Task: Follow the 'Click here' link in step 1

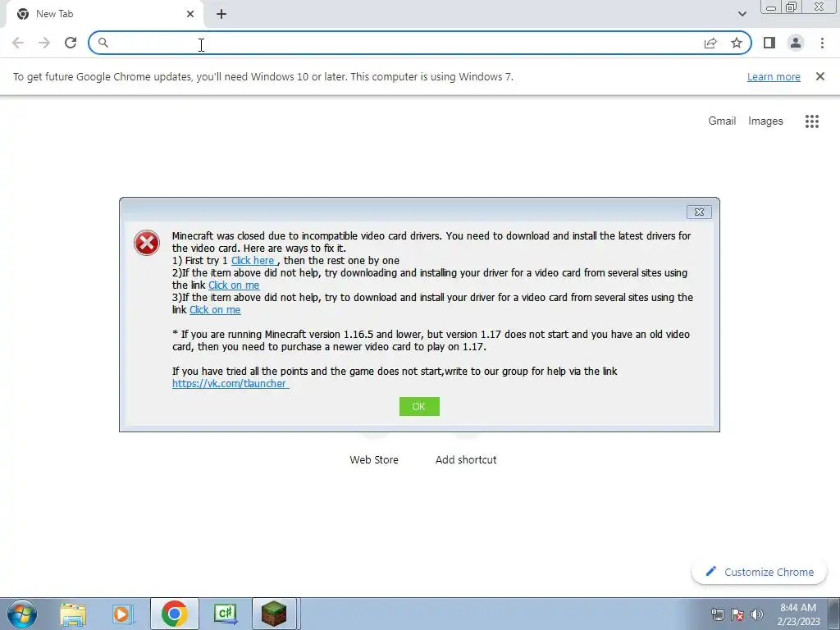Action: (x=253, y=261)
